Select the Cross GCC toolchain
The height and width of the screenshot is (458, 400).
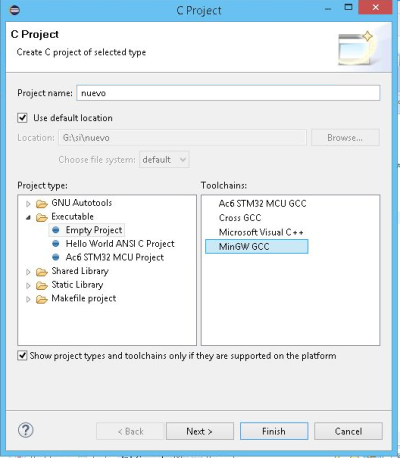coord(240,218)
